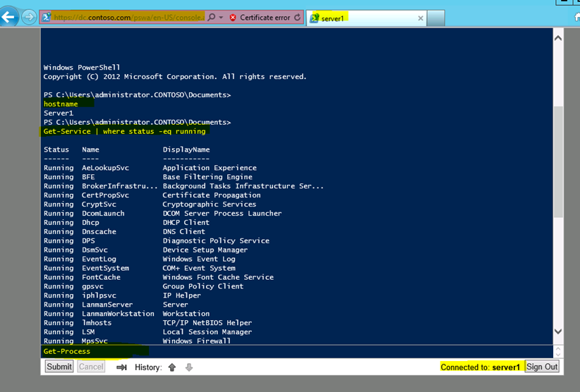This screenshot has width=580, height=392.
Task: Click the search magnifier in address bar
Action: (211, 18)
